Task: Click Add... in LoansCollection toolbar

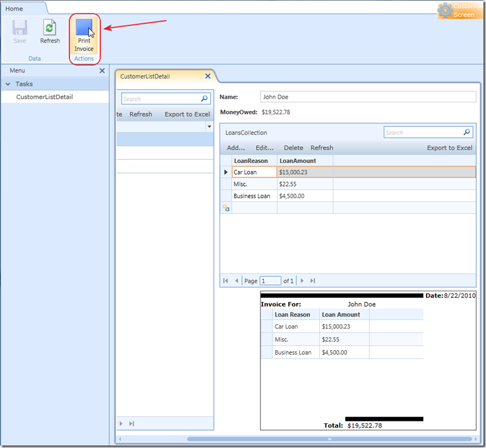Action: point(236,147)
